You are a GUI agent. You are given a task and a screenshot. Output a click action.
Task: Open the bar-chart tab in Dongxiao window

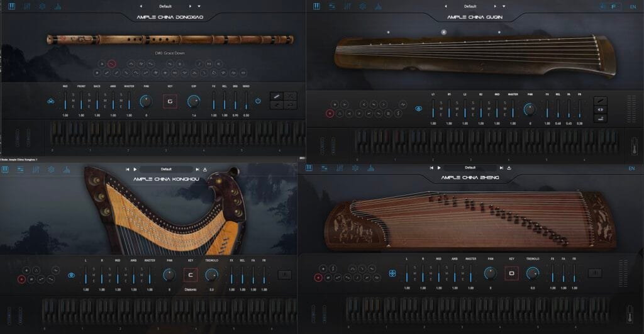[58, 6]
